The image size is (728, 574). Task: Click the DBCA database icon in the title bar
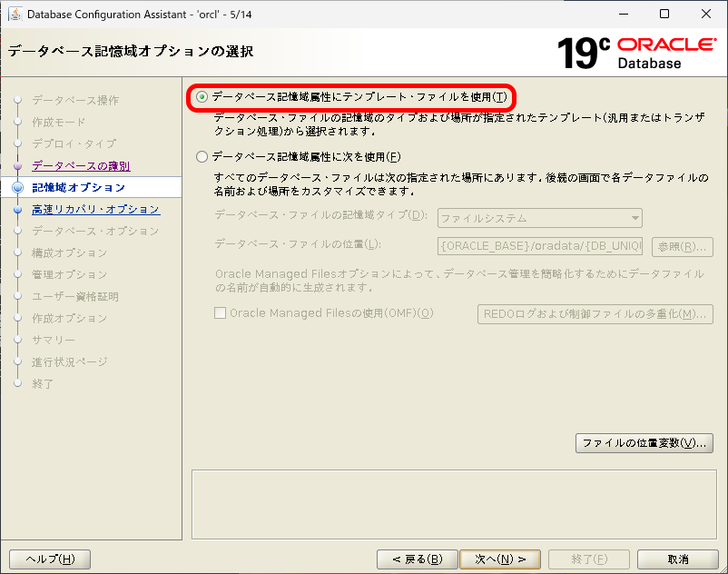click(x=15, y=14)
